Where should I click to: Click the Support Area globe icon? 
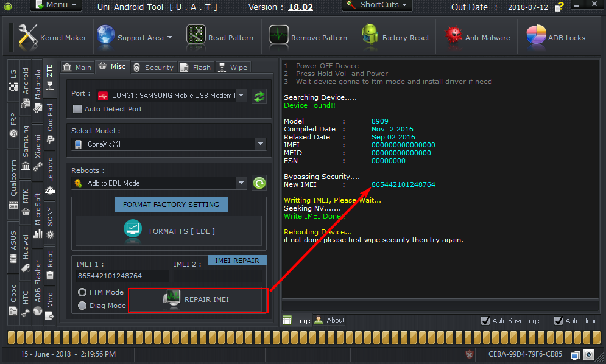coord(105,36)
